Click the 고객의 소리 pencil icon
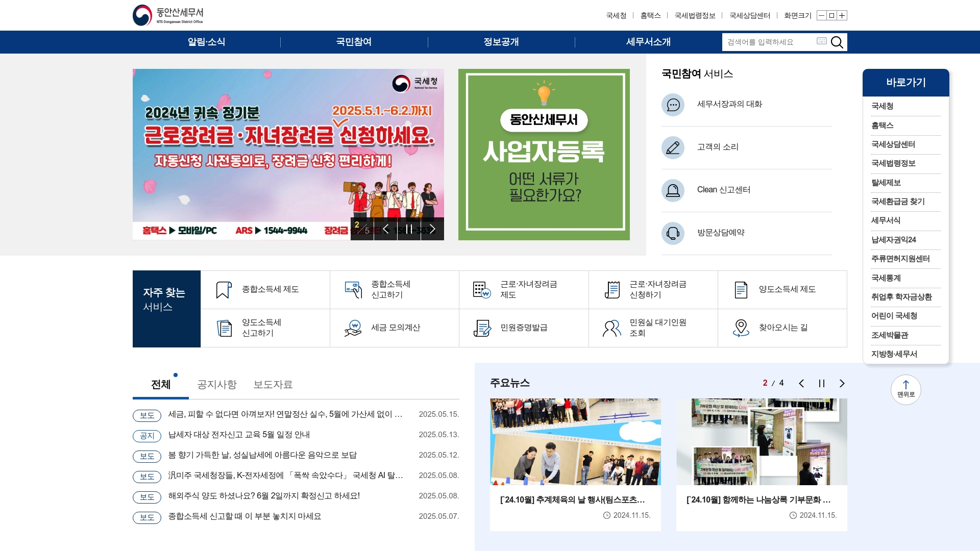980x551 pixels. 673,147
